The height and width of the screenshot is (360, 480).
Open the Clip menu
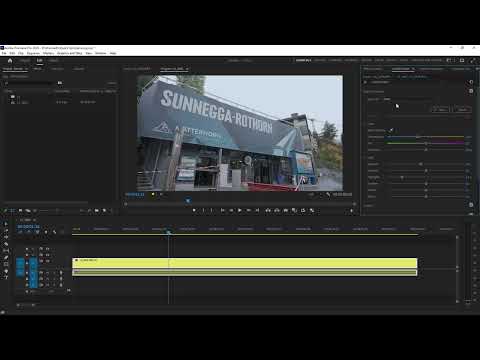click(x=21, y=53)
